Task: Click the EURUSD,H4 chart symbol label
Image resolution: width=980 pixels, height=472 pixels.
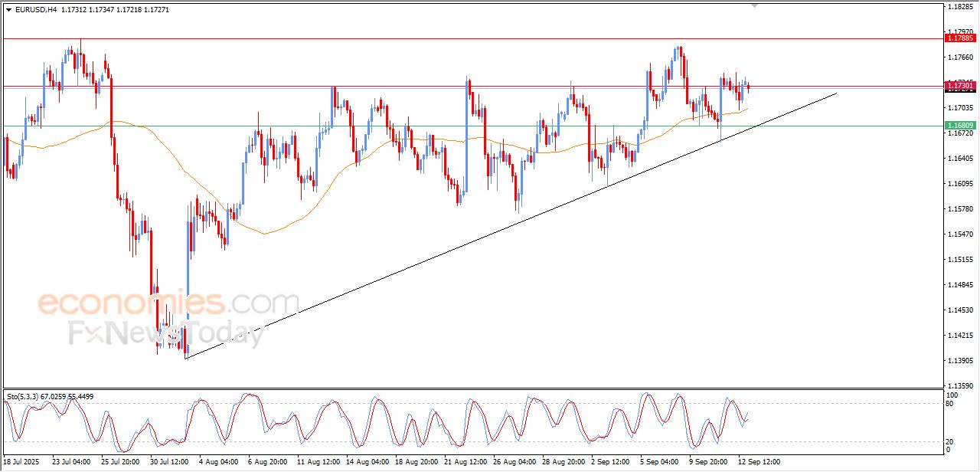Action: 35,10
